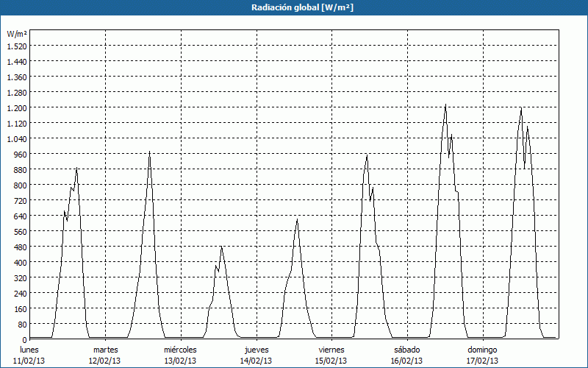Screen dimensions: 588x368
Task: Select the 480 y-axis value
Action: click(x=21, y=247)
